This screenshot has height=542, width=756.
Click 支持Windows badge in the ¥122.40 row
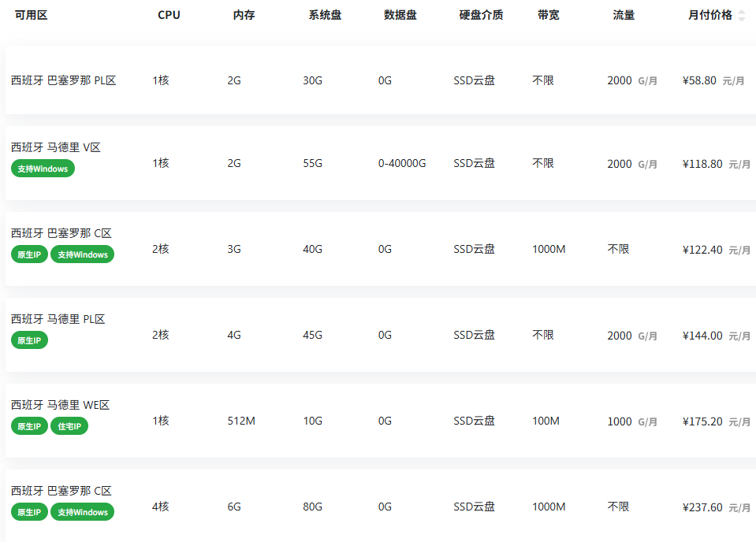point(82,254)
